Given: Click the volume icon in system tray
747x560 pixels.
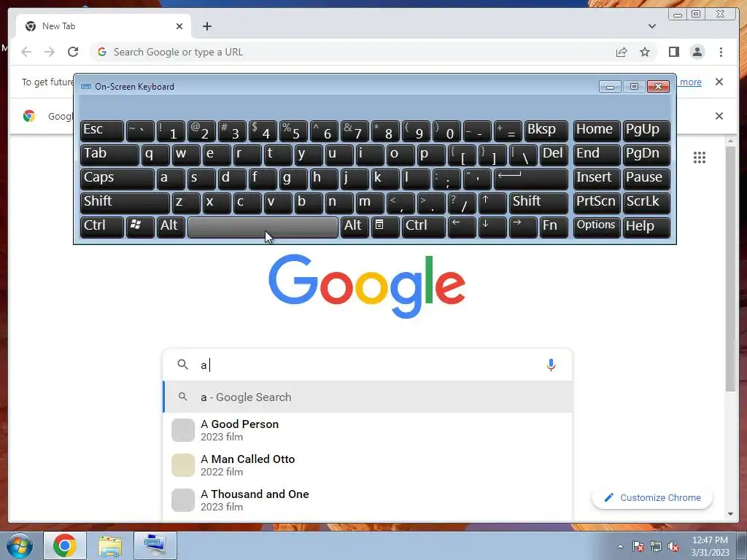Looking at the screenshot, I should pyautogui.click(x=673, y=547).
